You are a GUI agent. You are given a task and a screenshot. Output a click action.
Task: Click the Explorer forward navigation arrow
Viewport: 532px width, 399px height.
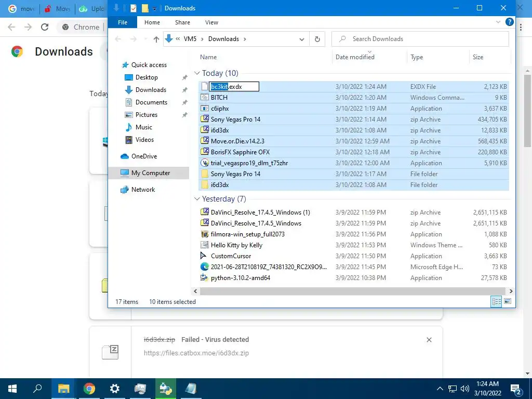click(134, 39)
